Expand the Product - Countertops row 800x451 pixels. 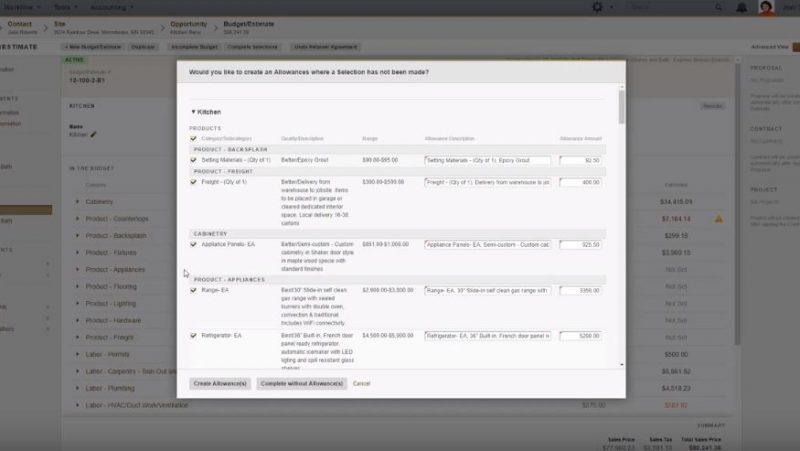tap(78, 218)
